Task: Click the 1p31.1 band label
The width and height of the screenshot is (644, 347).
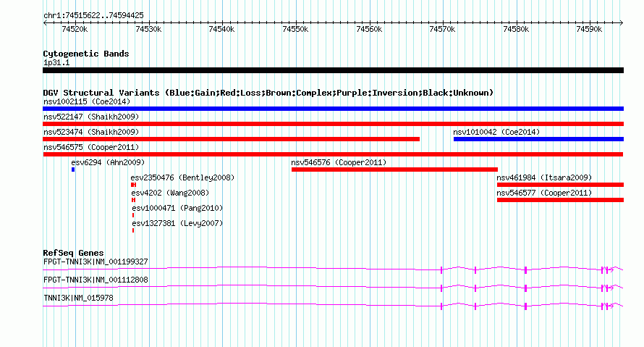Action: 56,63
